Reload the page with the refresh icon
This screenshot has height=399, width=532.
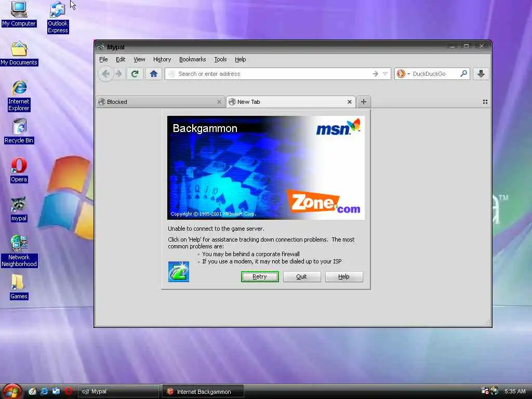coord(135,74)
